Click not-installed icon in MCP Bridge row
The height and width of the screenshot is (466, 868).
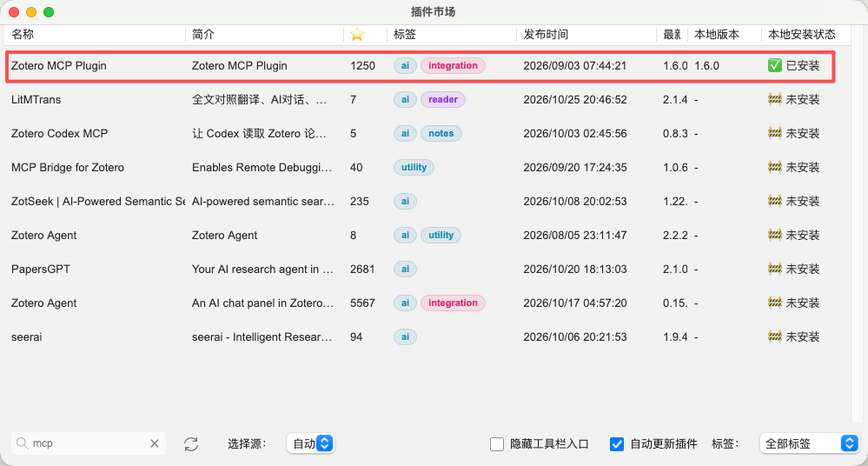pyautogui.click(x=774, y=167)
